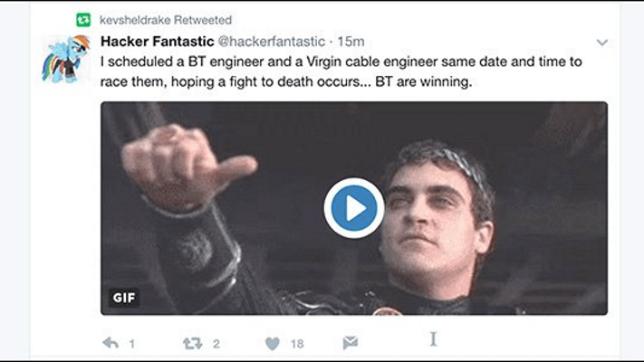Click the reply count 1
The image size is (644, 362).
point(132,344)
